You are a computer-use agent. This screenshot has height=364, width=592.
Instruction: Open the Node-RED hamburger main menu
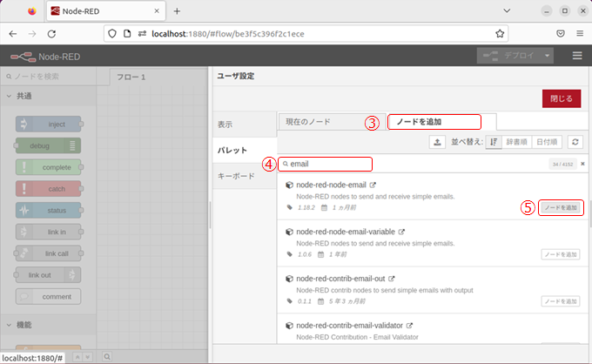576,55
